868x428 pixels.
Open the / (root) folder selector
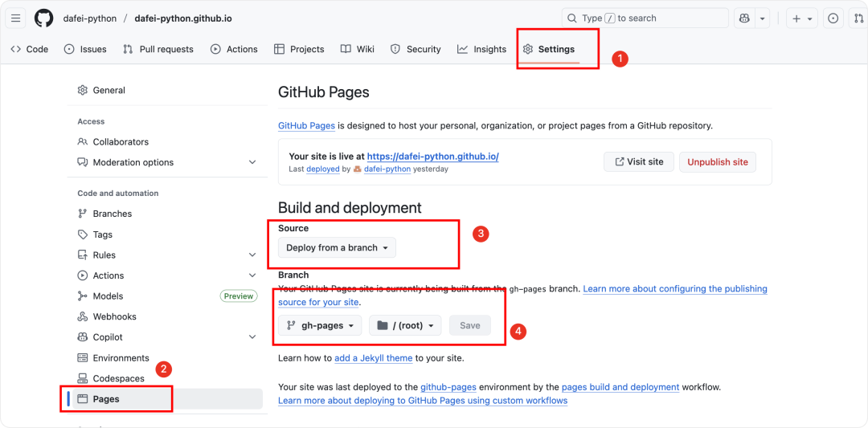click(405, 326)
